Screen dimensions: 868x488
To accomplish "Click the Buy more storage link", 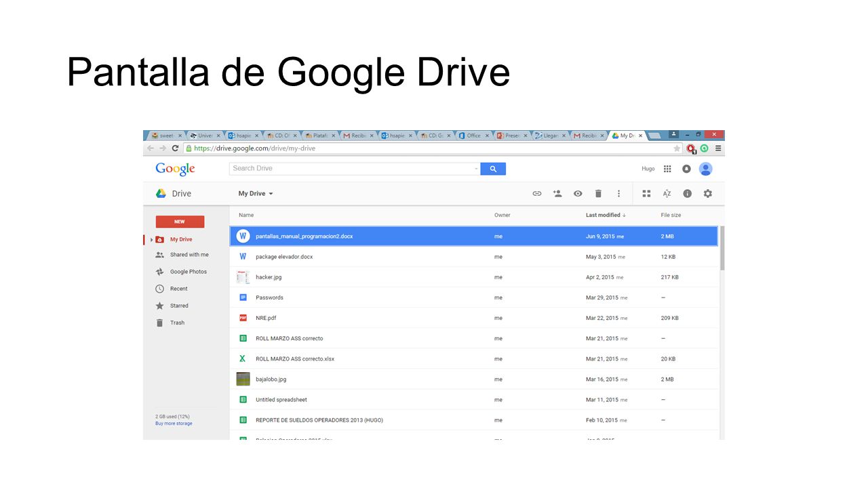I will point(174,424).
